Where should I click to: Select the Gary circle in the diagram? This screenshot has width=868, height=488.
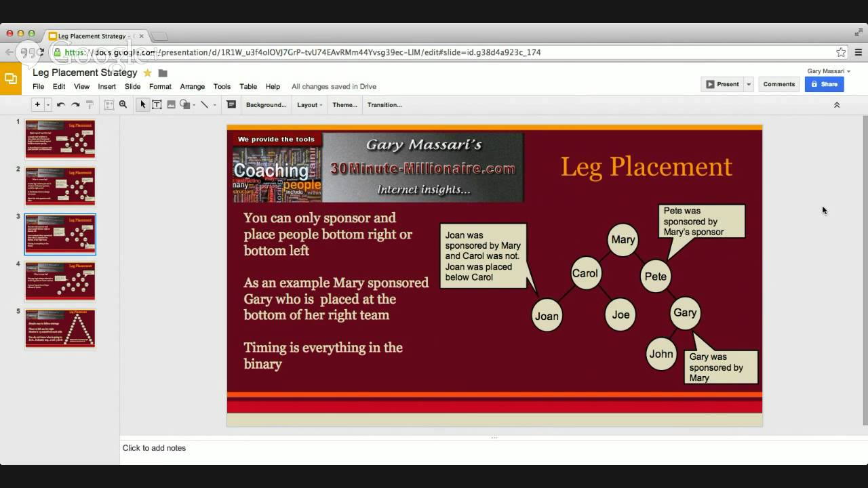click(x=685, y=312)
